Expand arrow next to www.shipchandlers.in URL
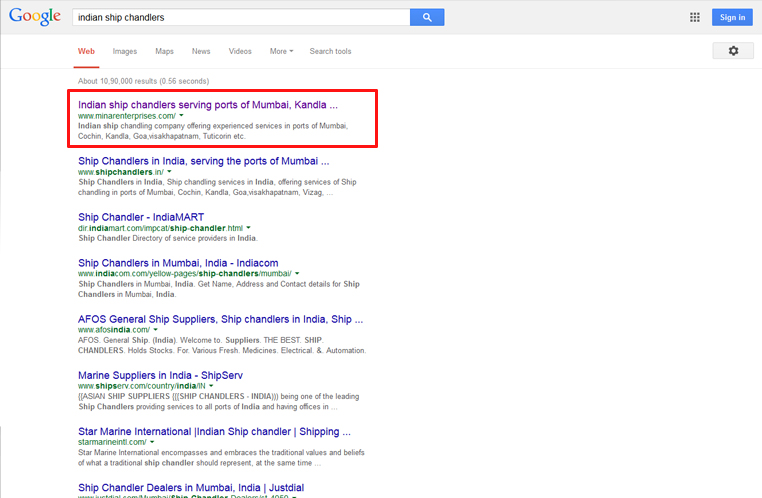This screenshot has height=498, width=762. [x=169, y=172]
